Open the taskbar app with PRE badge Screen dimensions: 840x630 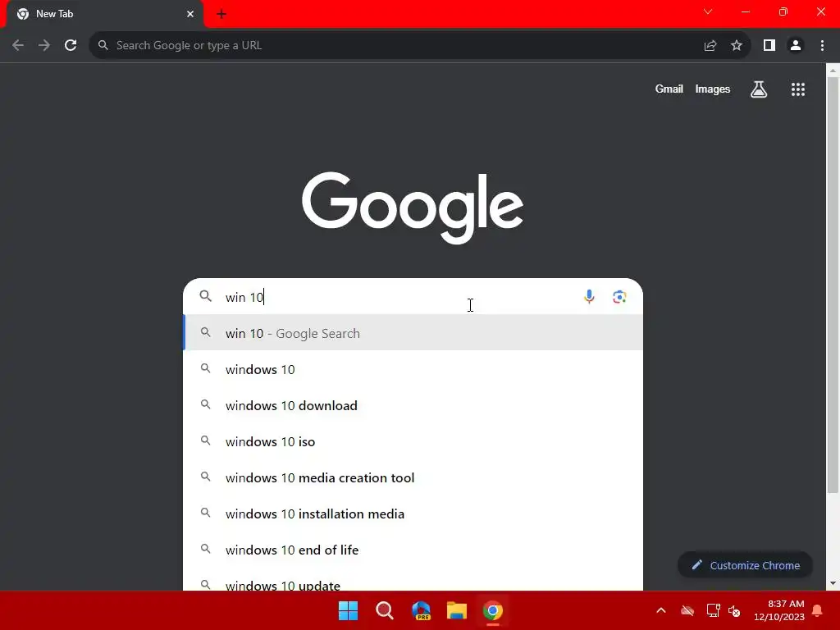click(x=421, y=610)
